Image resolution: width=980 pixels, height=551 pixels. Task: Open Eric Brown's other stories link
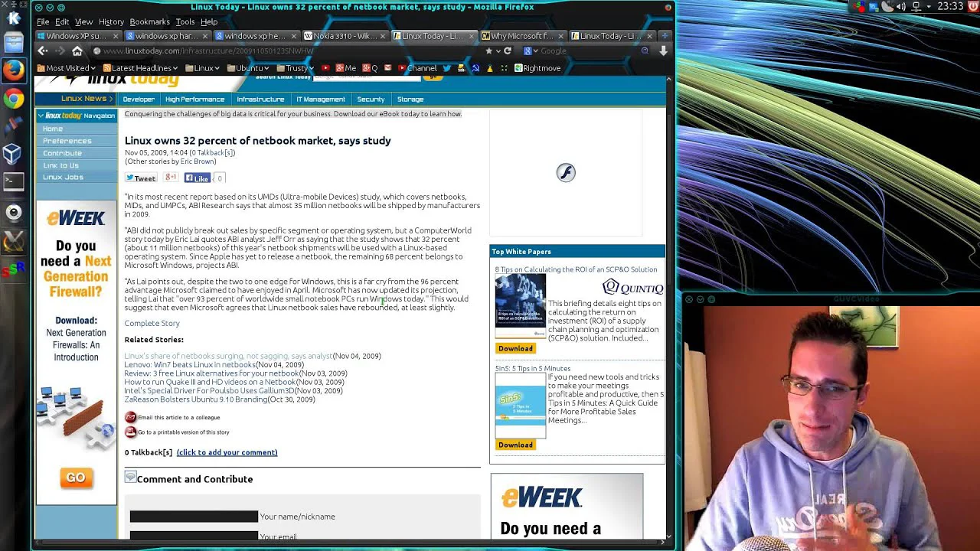click(198, 161)
